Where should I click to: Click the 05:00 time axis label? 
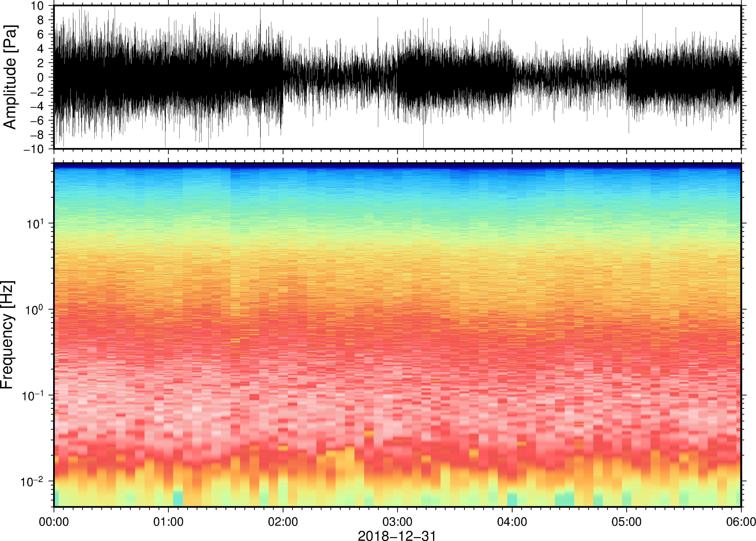click(x=627, y=522)
